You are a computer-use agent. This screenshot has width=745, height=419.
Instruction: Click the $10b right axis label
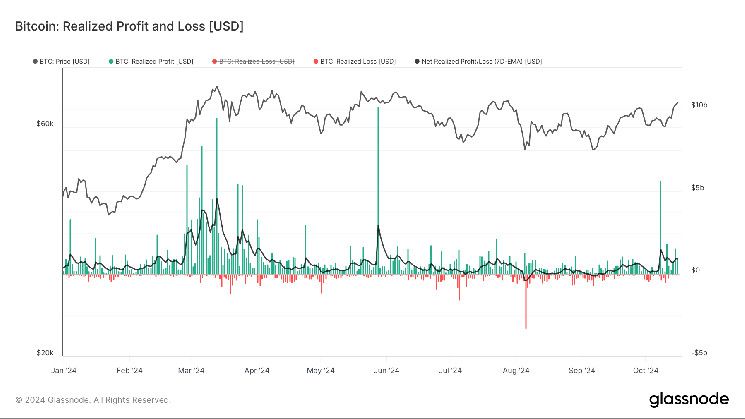click(x=700, y=105)
